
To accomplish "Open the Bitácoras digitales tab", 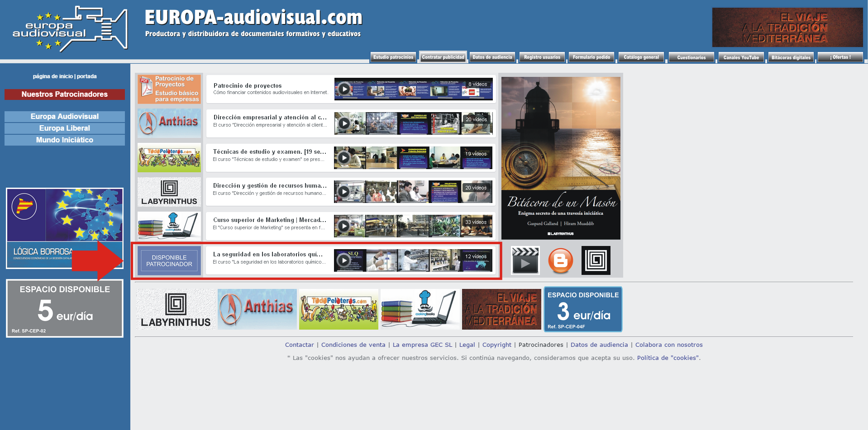I will point(791,57).
